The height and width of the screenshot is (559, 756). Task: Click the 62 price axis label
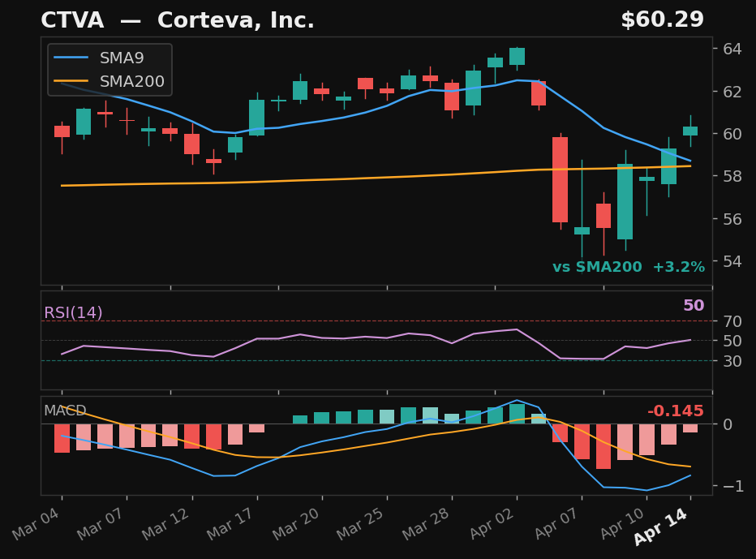732,91
